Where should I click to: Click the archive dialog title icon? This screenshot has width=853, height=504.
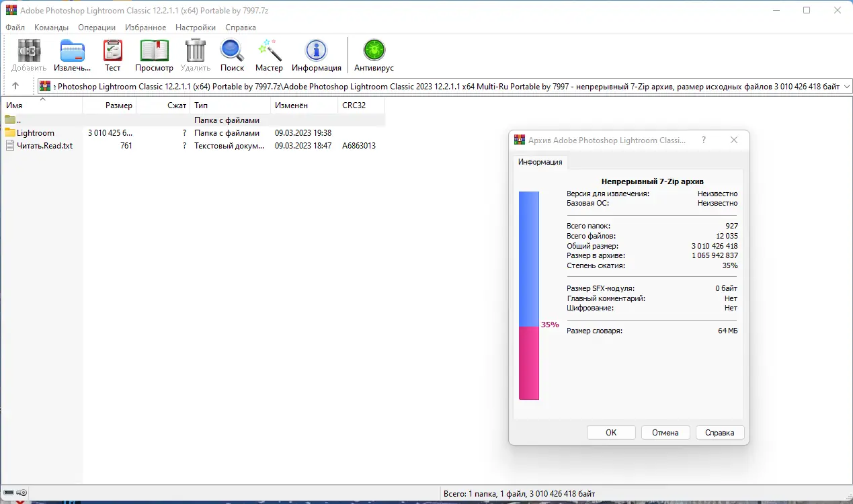pyautogui.click(x=520, y=140)
